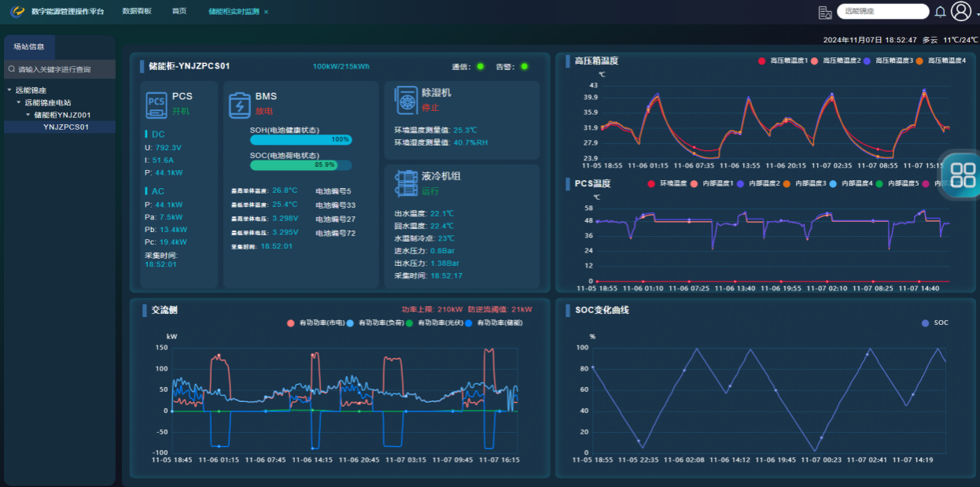Collapse the 远能锦座电站 tree node
This screenshot has height=487, width=980.
pyautogui.click(x=19, y=102)
